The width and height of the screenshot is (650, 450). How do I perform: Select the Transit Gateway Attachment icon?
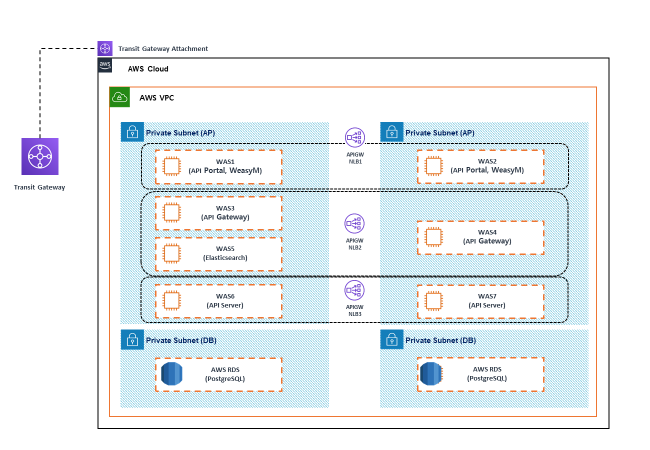(x=106, y=48)
